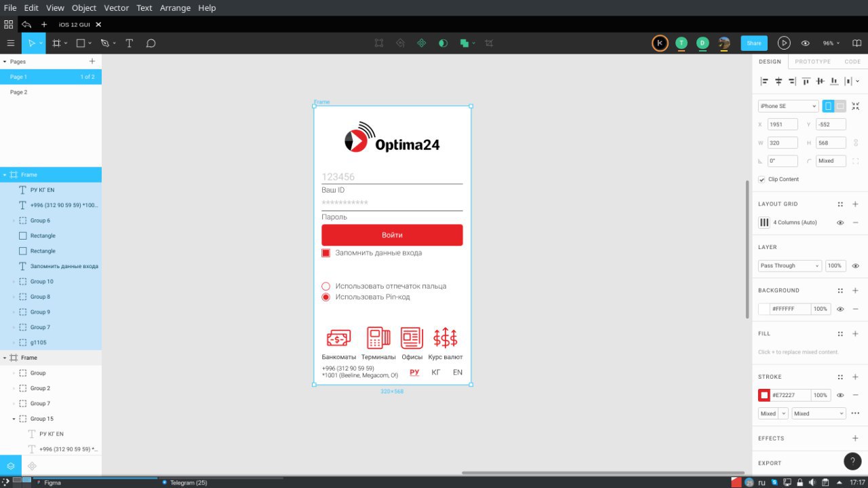The width and height of the screenshot is (868, 488).
Task: Open the Pass Through blend mode dropdown
Action: (x=790, y=266)
